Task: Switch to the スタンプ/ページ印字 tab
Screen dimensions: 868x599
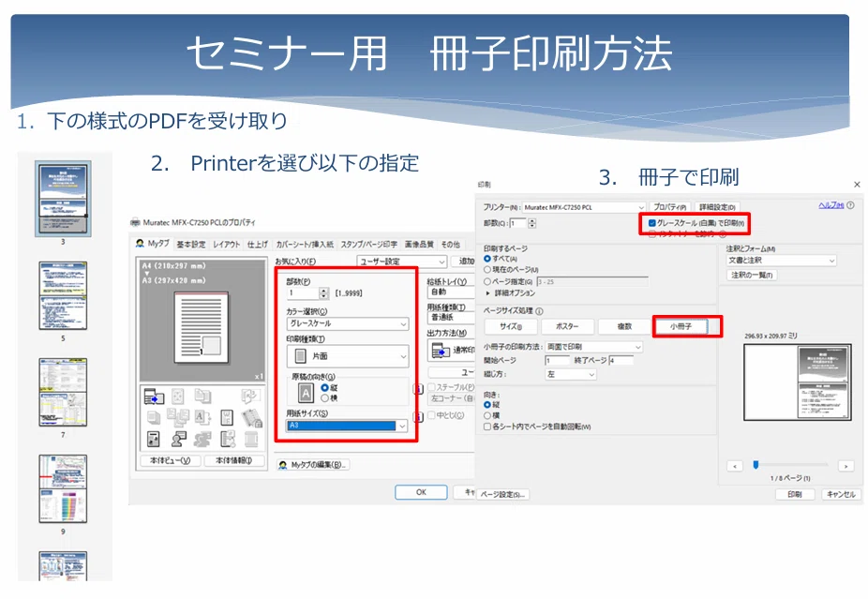Action: coord(369,244)
